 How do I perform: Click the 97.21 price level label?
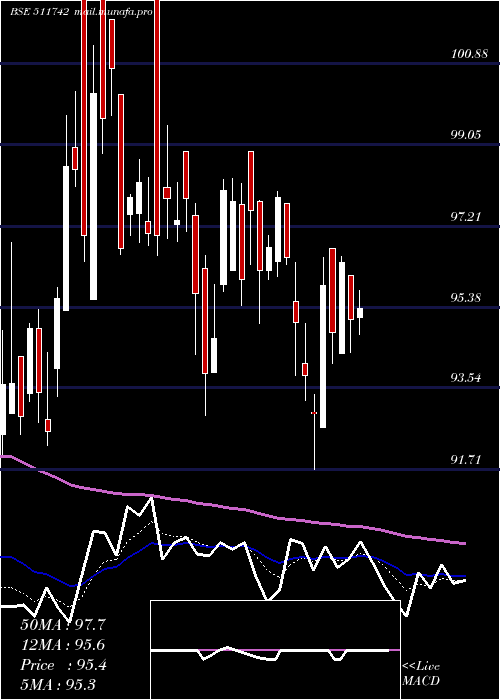(x=466, y=217)
